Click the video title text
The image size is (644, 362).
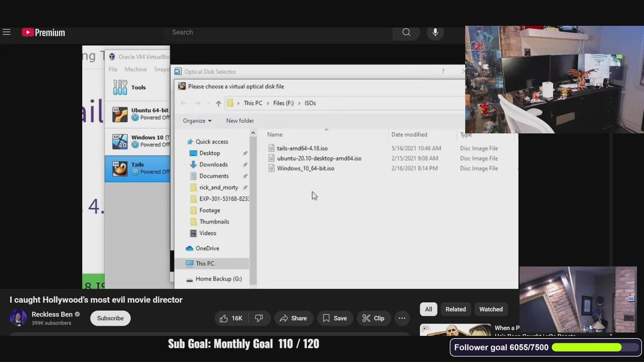[x=96, y=300]
